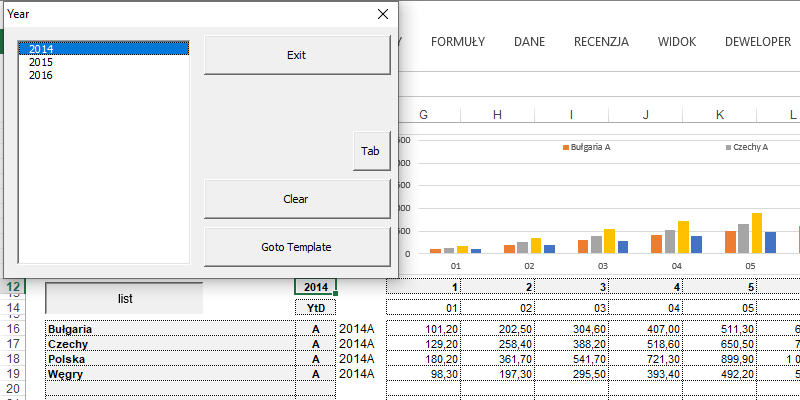Viewport: 800px width, 400px height.
Task: Select the cell containing 2014 year value
Action: coord(316,288)
